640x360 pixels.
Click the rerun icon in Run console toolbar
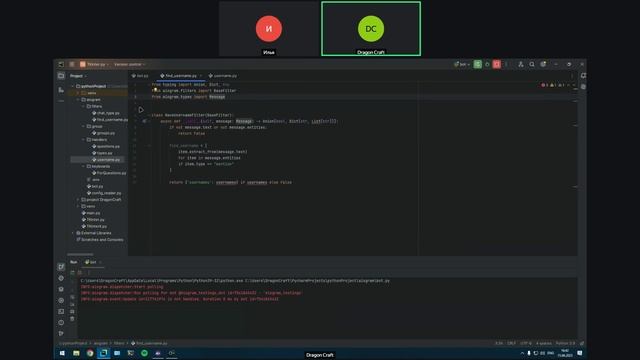[x=73, y=272]
